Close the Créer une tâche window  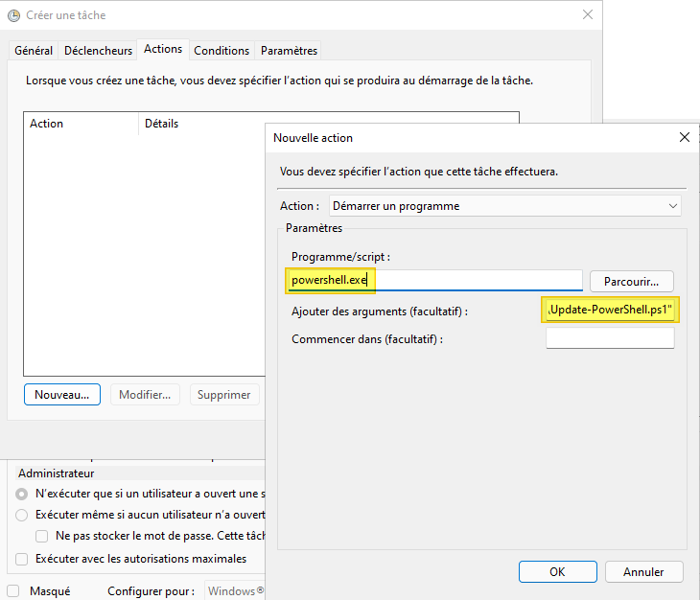(x=587, y=15)
